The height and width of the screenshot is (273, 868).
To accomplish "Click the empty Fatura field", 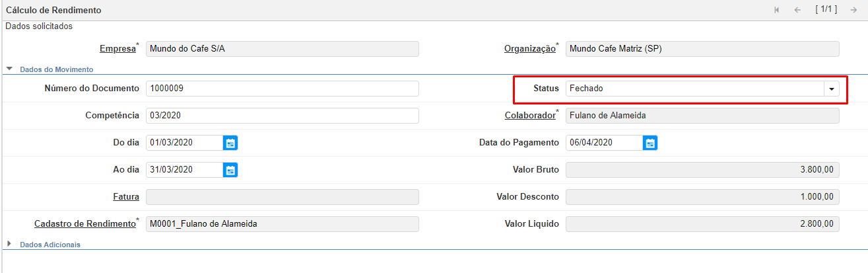I will (282, 197).
